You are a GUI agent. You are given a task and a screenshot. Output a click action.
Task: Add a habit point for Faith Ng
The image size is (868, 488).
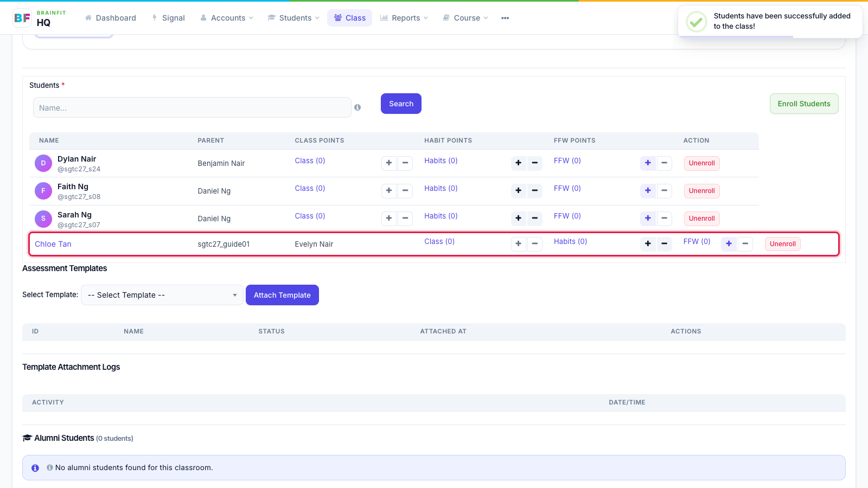tap(519, 191)
